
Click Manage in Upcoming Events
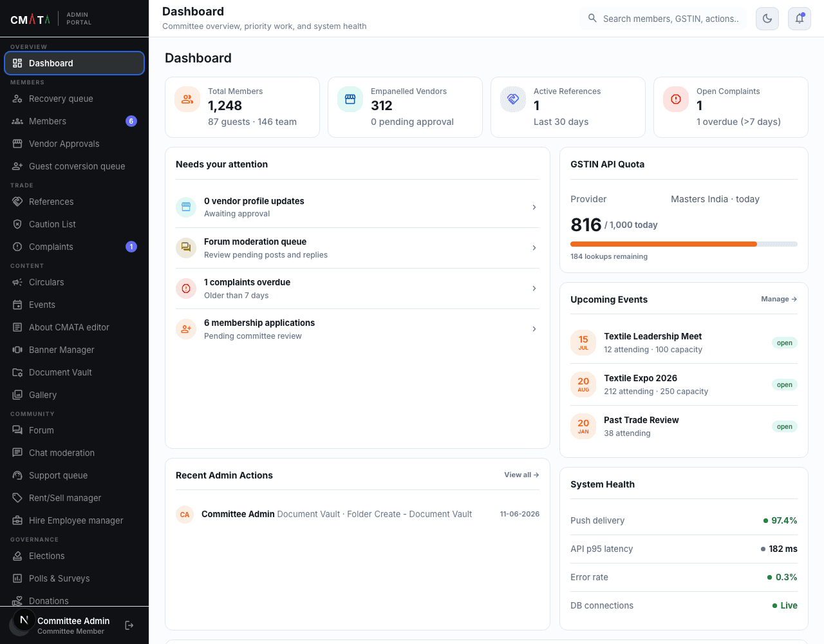[779, 299]
